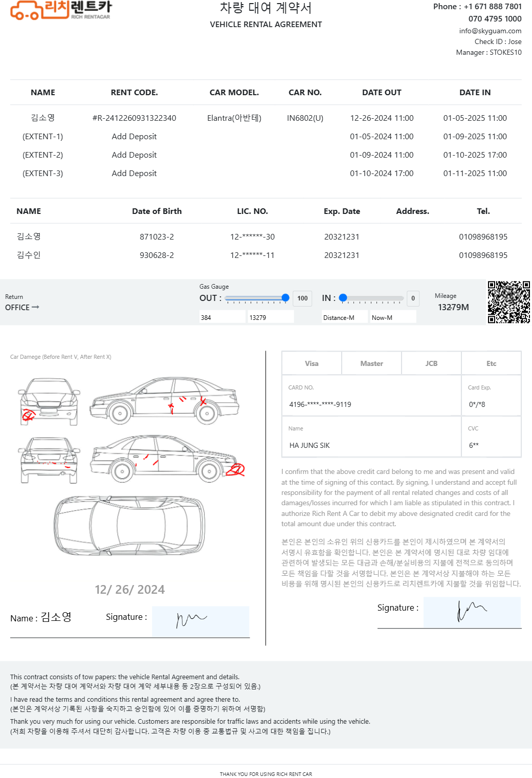Click the VEHICLE RENTAL AGREEMENT title
Viewport: 532px width, 778px height.
pyautogui.click(x=266, y=25)
